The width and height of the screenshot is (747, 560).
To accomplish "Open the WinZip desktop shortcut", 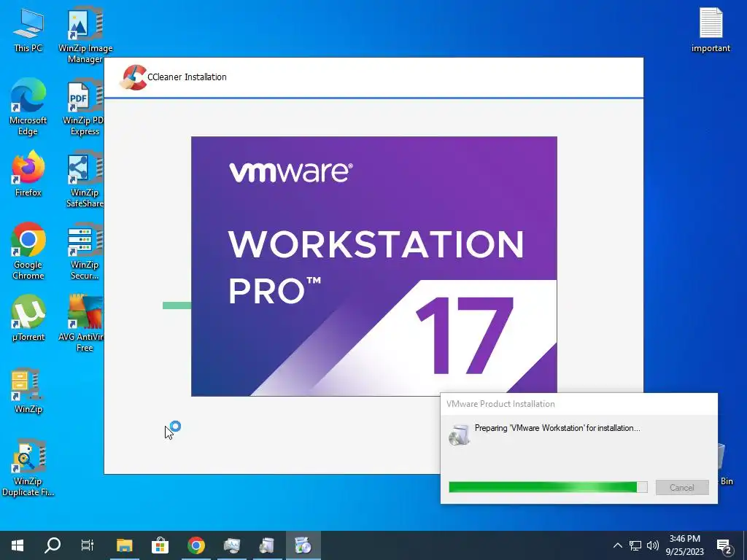I will click(28, 391).
